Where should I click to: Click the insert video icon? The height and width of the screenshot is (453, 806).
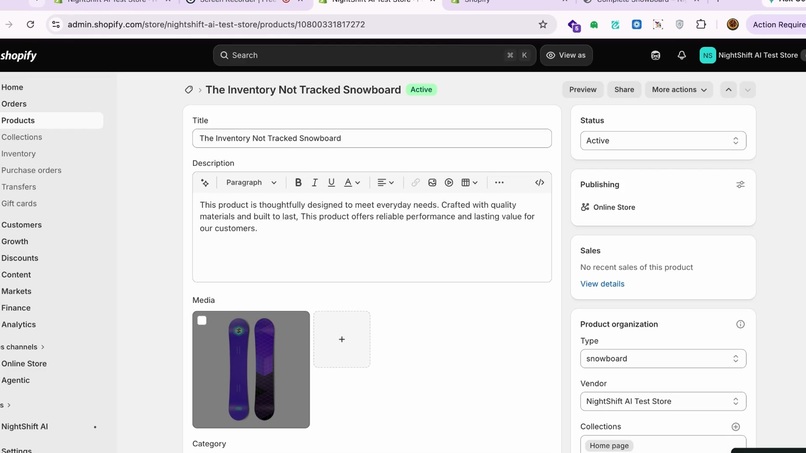(449, 183)
